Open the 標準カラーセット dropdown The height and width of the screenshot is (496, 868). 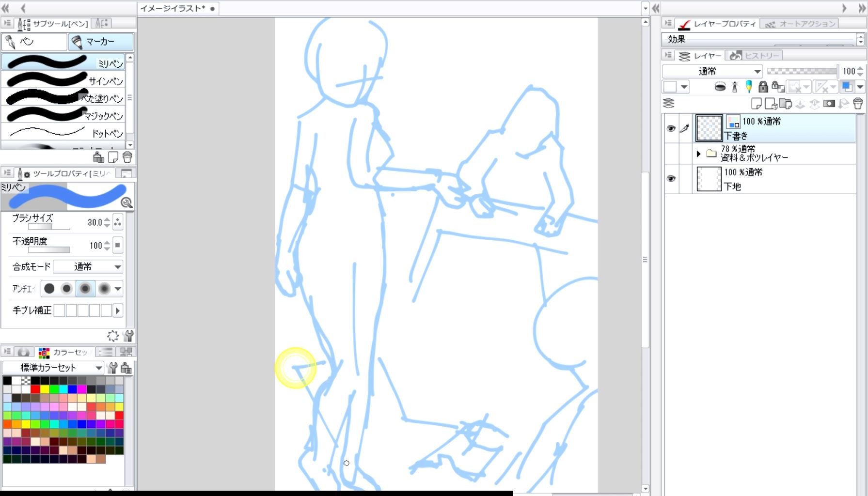[53, 368]
